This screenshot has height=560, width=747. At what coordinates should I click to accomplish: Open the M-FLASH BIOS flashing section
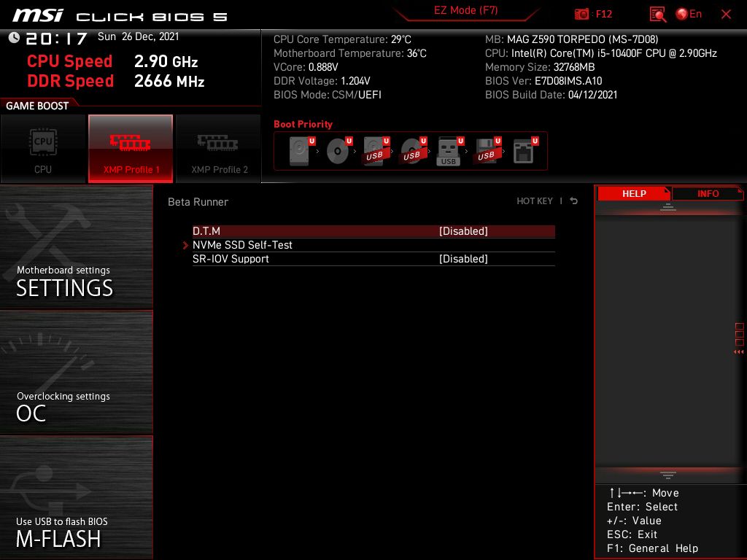click(x=76, y=497)
